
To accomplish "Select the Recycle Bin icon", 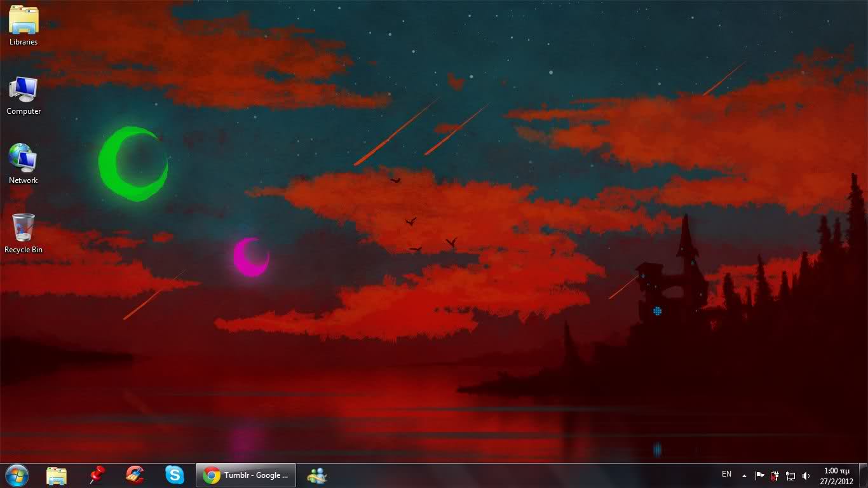I will [x=24, y=233].
